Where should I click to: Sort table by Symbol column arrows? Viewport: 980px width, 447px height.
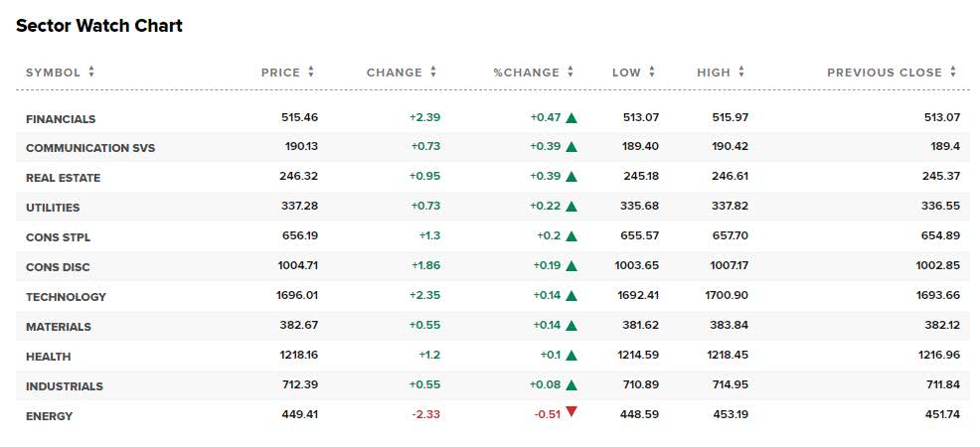pos(91,73)
